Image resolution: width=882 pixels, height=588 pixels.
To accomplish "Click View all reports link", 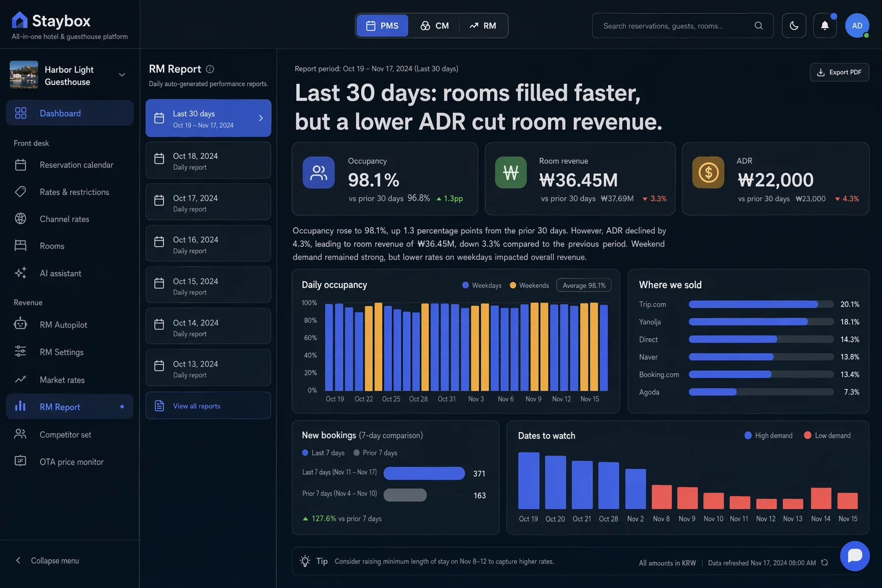I will tap(208, 406).
